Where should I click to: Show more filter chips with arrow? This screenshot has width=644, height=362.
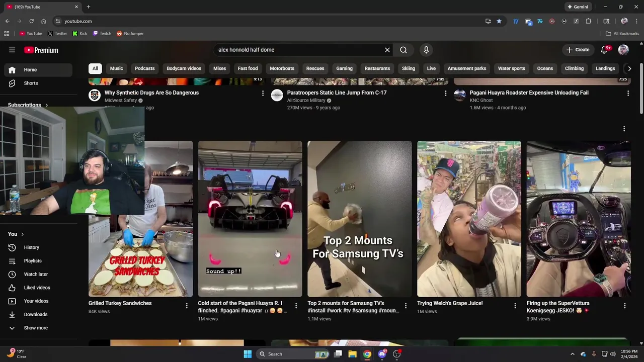pyautogui.click(x=629, y=68)
